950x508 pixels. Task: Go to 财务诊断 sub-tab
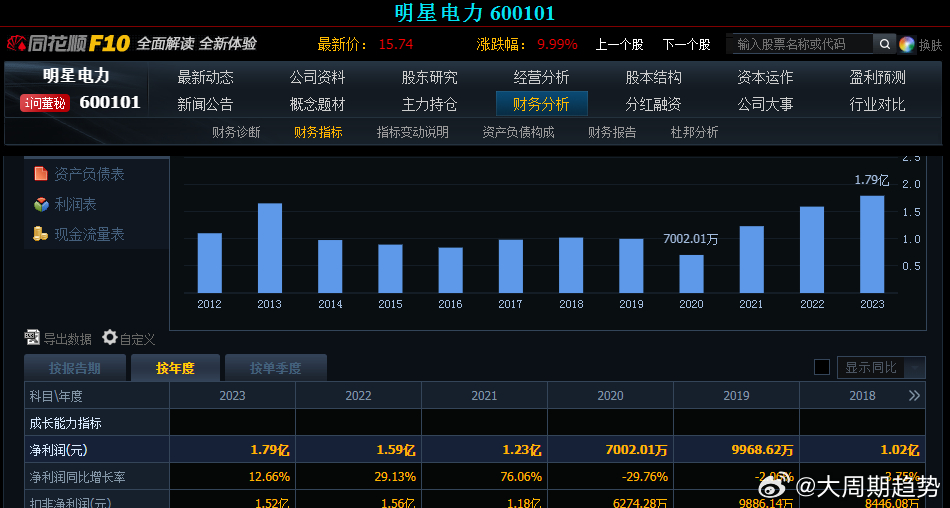point(236,132)
